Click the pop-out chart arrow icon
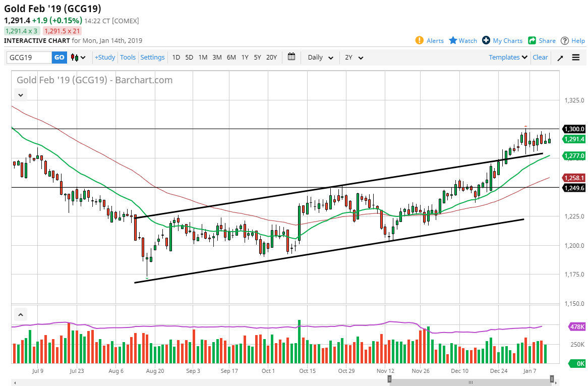The width and height of the screenshot is (588, 386). (x=560, y=58)
